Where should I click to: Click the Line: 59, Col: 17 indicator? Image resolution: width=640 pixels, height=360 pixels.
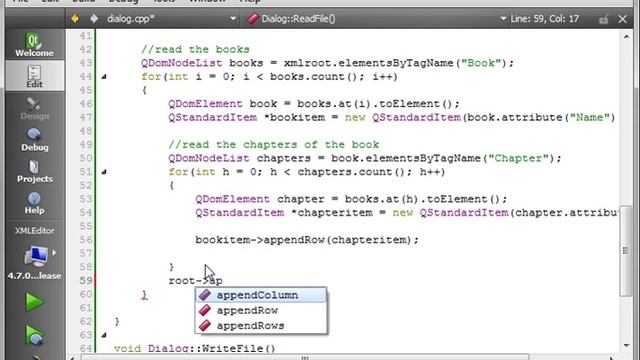coord(544,19)
